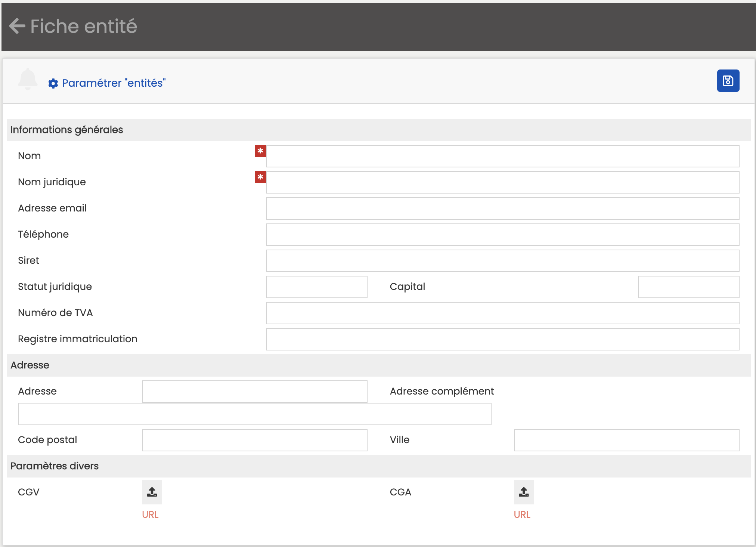
Task: Click the CGA label
Action: pyautogui.click(x=400, y=492)
